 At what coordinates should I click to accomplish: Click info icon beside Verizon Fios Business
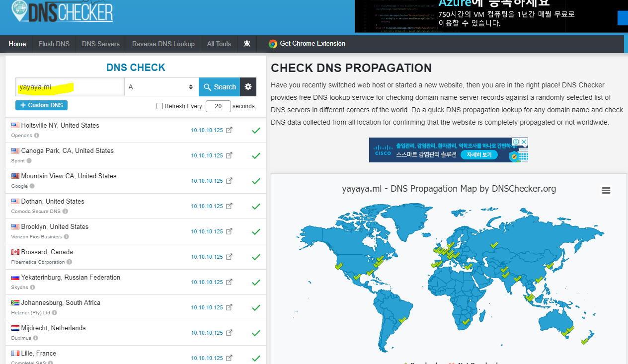[x=66, y=237]
